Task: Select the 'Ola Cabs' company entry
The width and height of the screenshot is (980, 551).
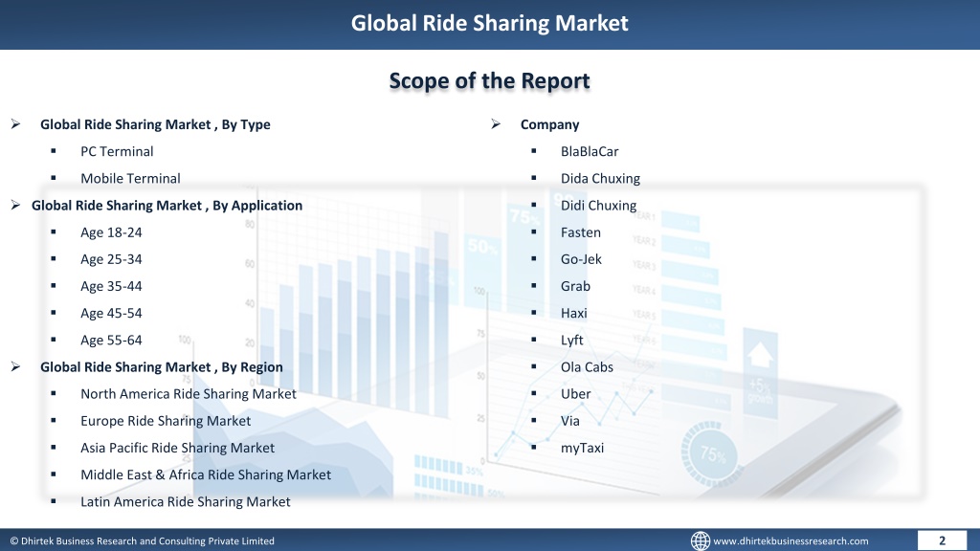Action: (x=587, y=366)
